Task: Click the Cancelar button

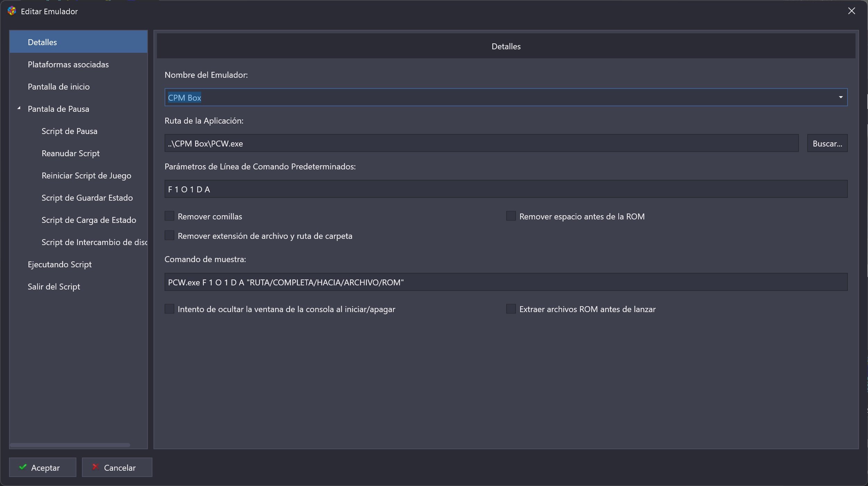Action: (x=117, y=467)
